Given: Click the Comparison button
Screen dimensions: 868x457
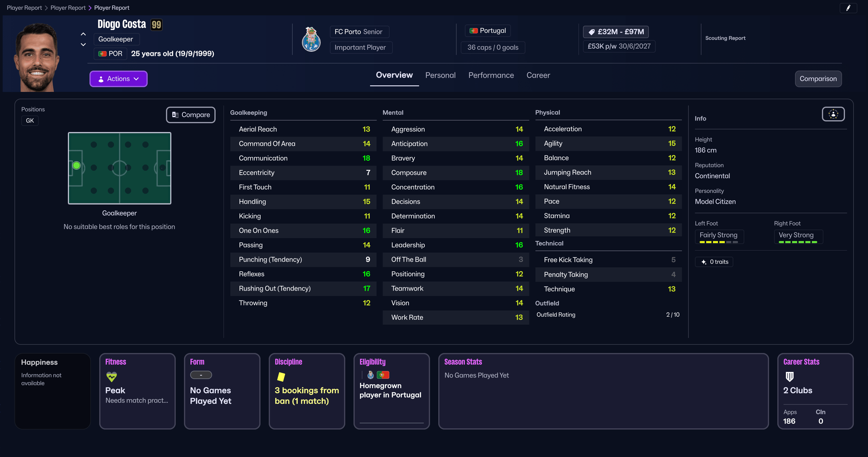Looking at the screenshot, I should click(818, 79).
